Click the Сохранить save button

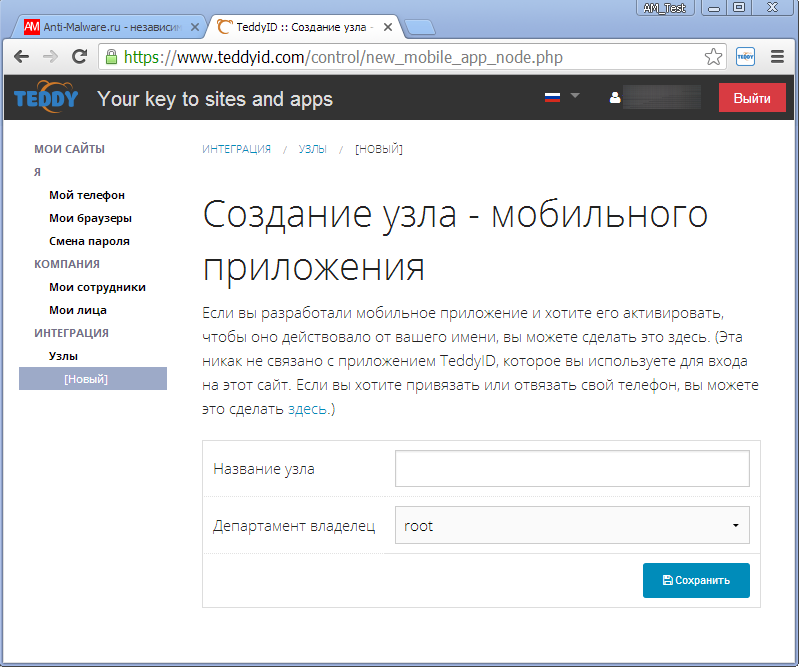pos(696,580)
